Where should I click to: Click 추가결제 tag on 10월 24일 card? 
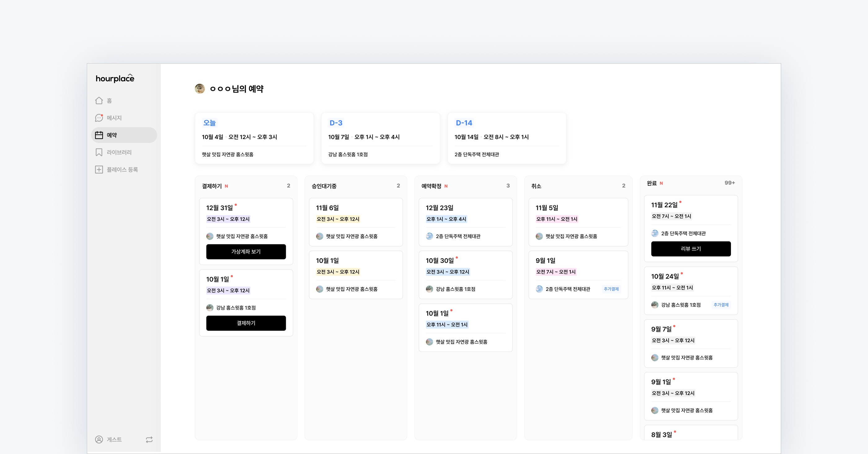click(721, 305)
